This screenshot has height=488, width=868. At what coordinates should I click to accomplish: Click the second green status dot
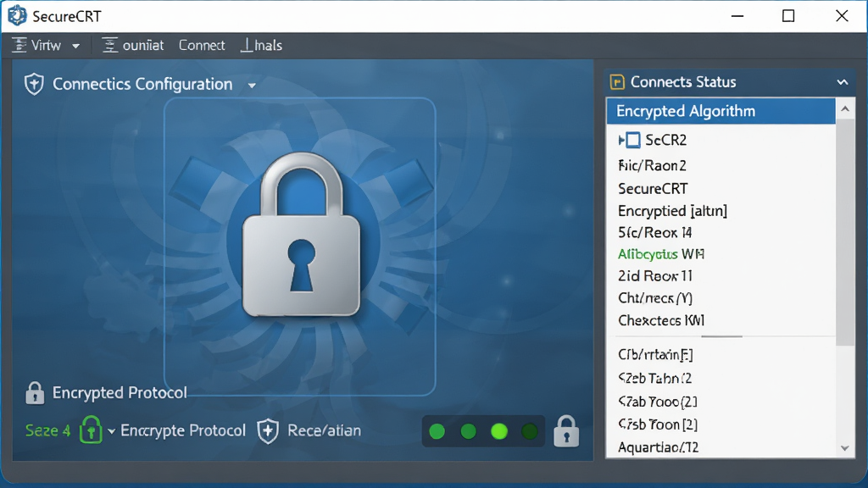click(468, 431)
